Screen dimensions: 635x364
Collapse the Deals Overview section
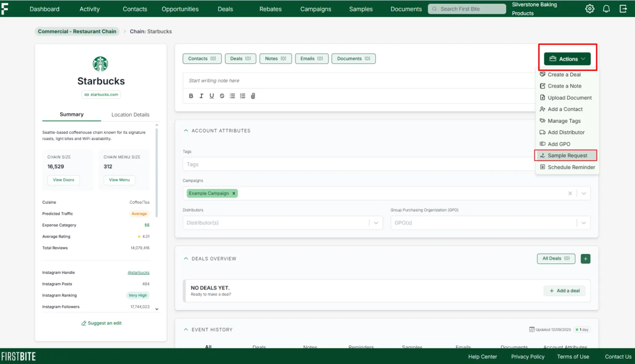186,259
